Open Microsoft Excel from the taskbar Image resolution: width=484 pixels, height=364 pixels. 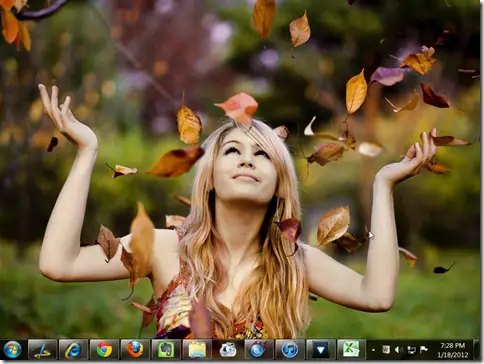click(x=351, y=350)
